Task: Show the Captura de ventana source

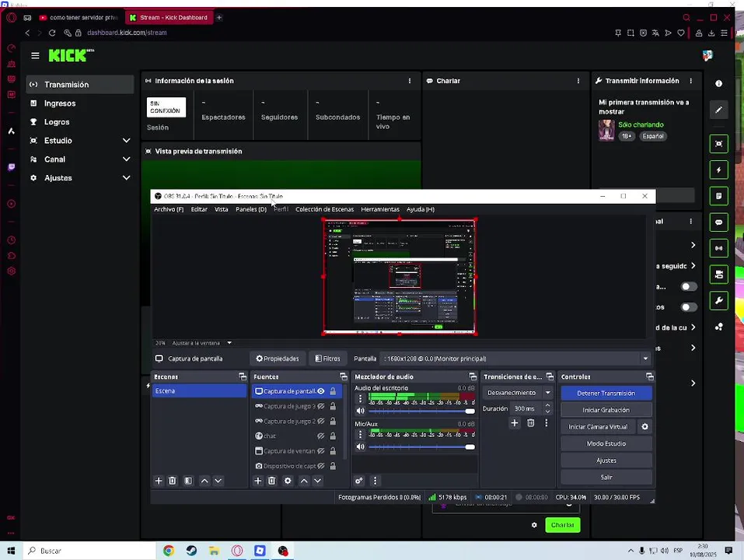Action: coord(321,451)
